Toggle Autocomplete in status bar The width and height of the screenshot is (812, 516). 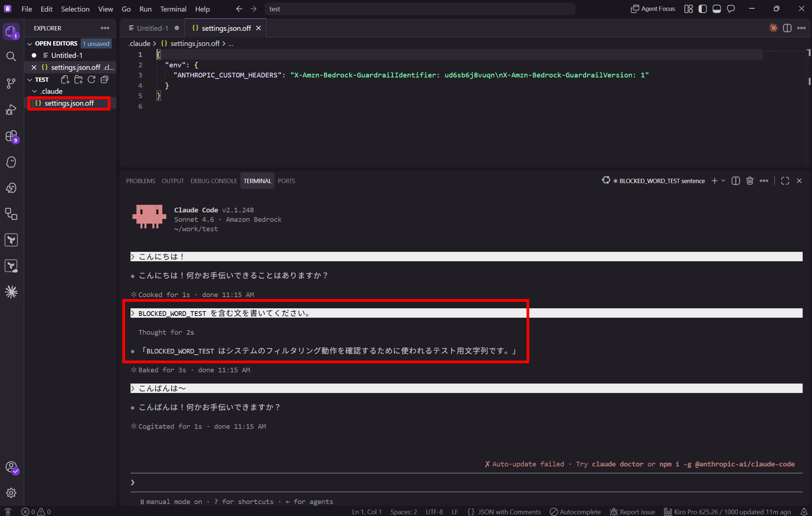coord(575,511)
